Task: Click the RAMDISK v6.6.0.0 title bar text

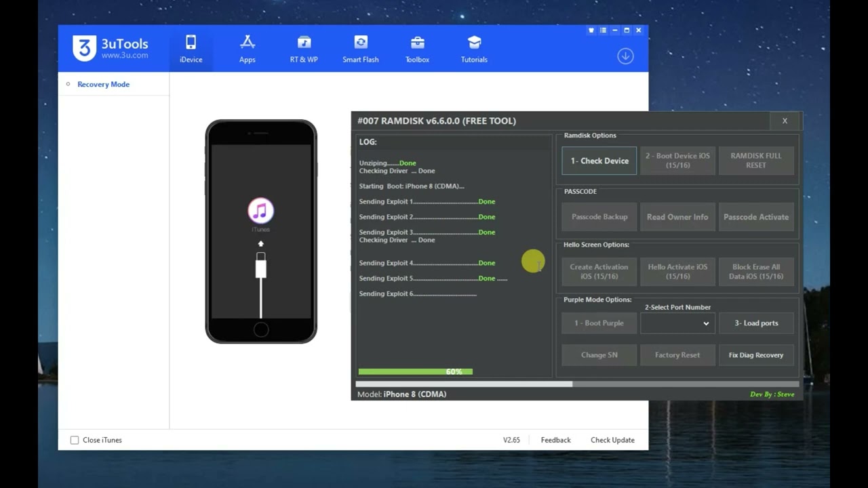Action: [437, 121]
